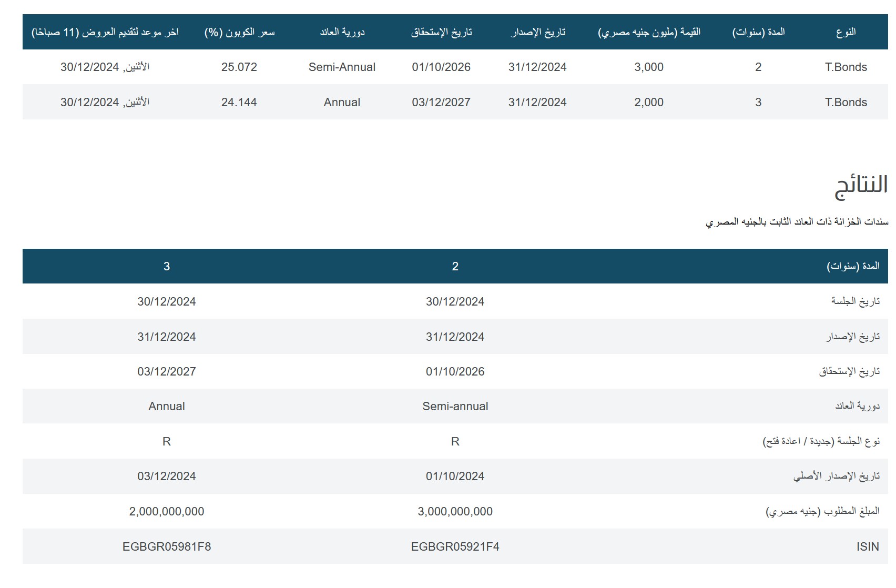
Task: Click the المبلغ المطلوب (جنيه مصري) row label
Action: tap(823, 511)
